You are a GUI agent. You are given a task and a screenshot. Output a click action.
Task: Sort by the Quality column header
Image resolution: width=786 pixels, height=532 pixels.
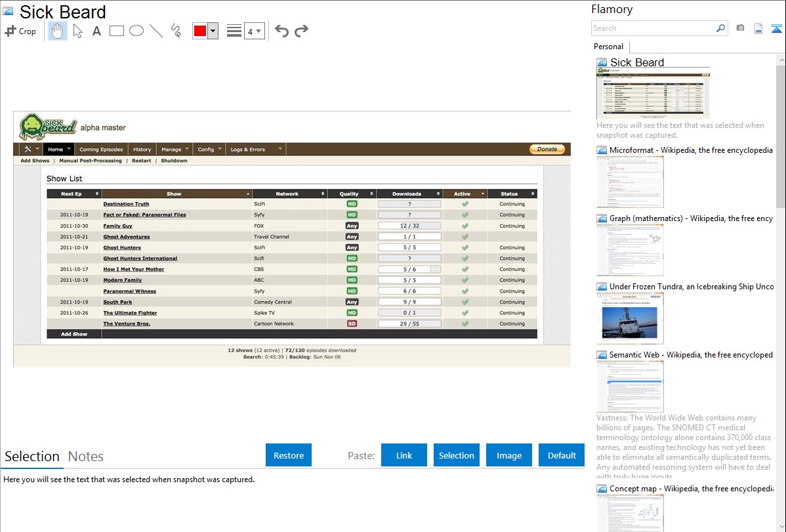[x=352, y=194]
